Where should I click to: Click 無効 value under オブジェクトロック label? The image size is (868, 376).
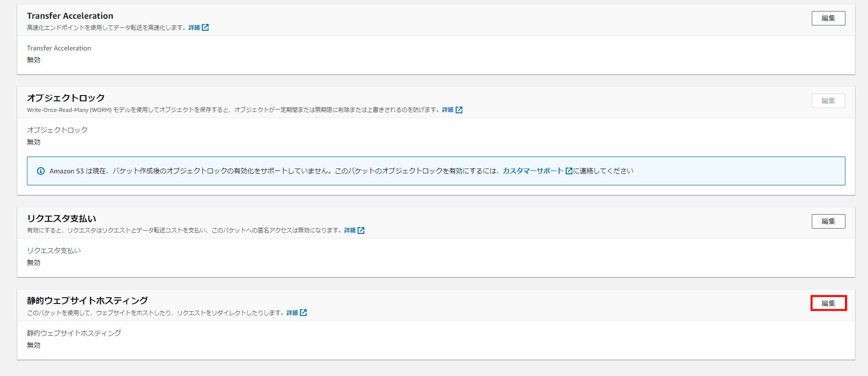coord(34,142)
